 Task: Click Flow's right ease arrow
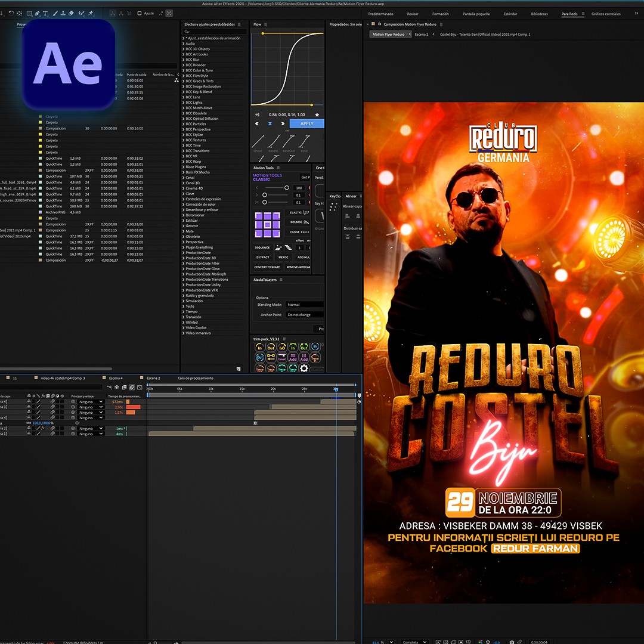283,123
